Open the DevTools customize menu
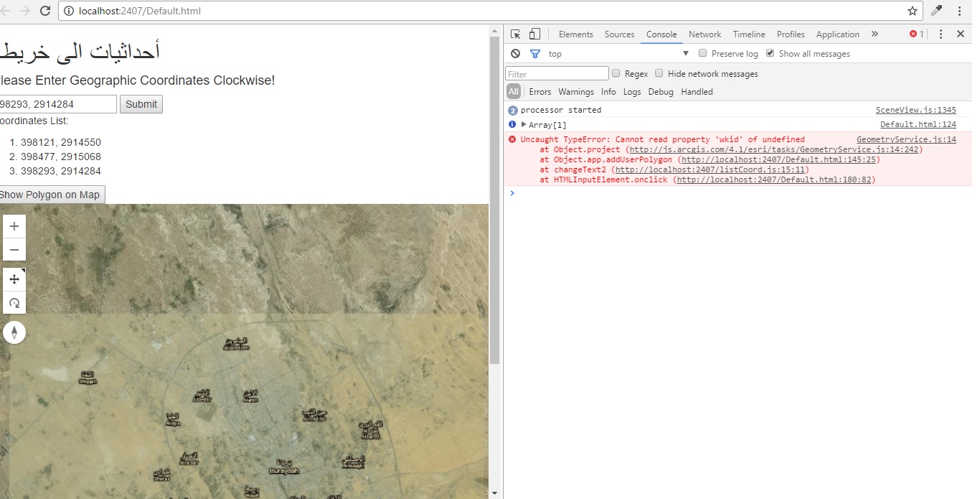This screenshot has width=980, height=499. click(x=941, y=34)
